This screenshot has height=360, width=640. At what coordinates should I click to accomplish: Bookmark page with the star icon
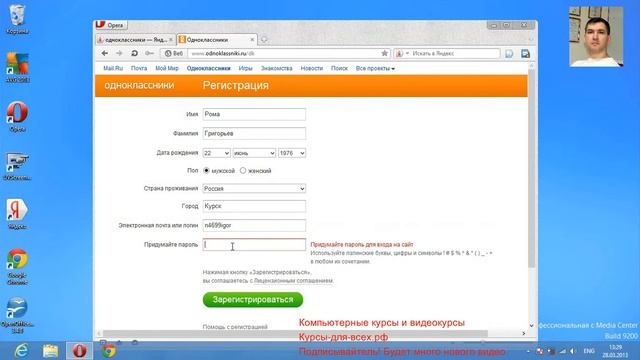coord(384,53)
